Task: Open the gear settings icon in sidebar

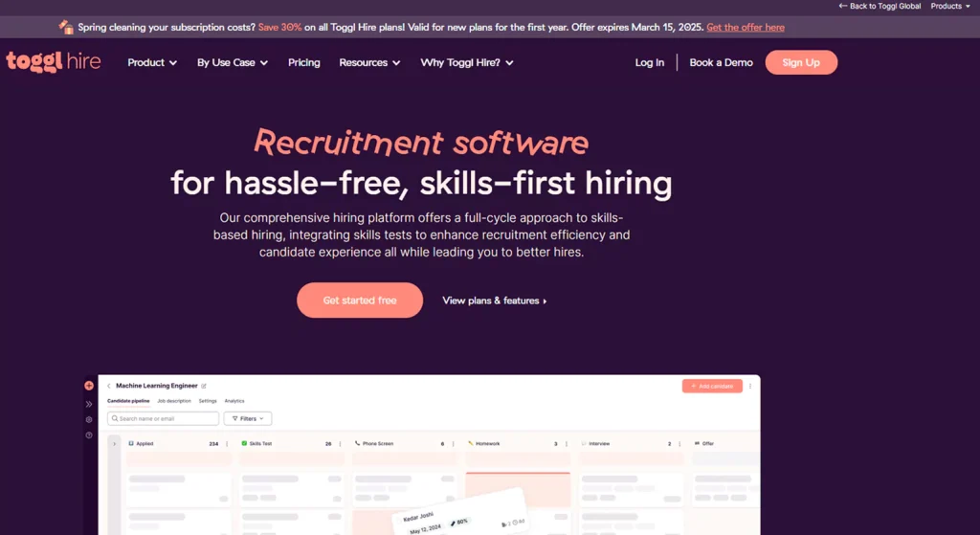Action: (89, 419)
